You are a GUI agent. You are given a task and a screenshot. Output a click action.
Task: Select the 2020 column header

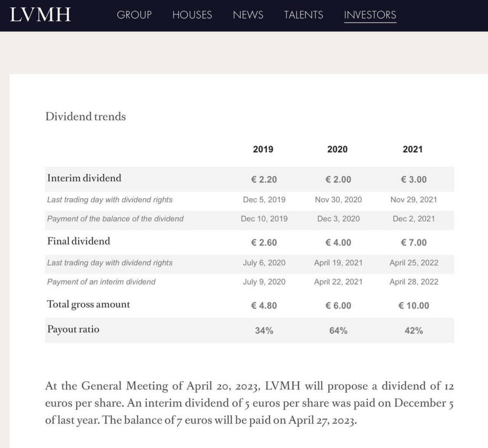click(x=337, y=149)
